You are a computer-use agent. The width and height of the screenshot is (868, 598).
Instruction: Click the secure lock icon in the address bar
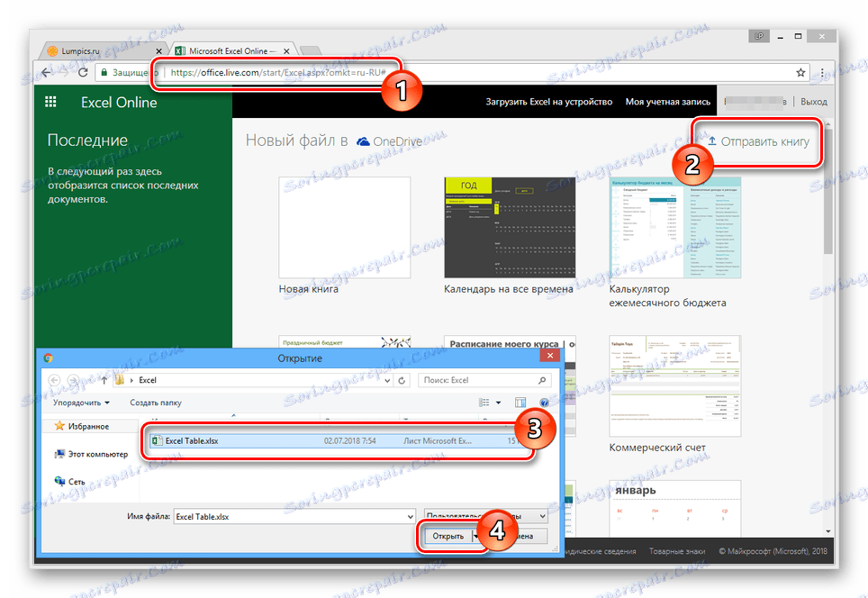(x=104, y=70)
